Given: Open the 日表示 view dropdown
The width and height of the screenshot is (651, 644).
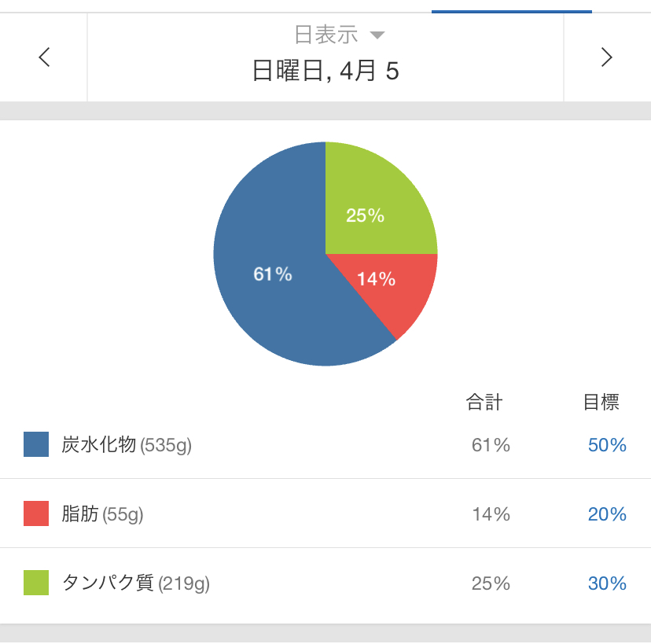Looking at the screenshot, I should point(339,35).
